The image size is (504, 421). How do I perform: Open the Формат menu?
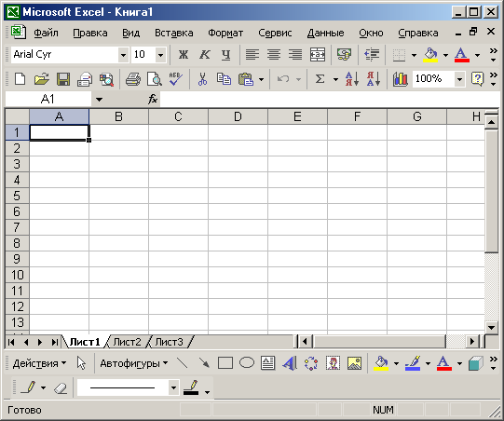point(225,33)
